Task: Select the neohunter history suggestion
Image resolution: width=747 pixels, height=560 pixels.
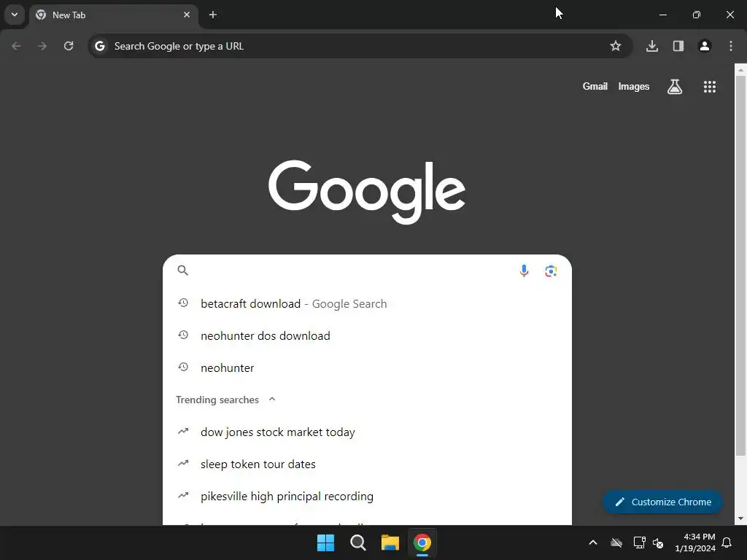Action: tap(367, 367)
